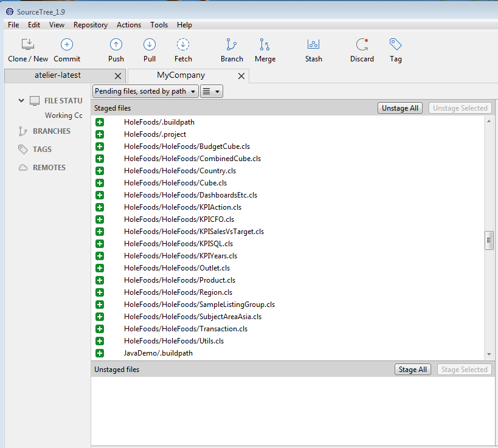Viewport: 498px width, 448px height.
Task: Collapse the FILE STATUS sidebar section
Action: pos(21,100)
